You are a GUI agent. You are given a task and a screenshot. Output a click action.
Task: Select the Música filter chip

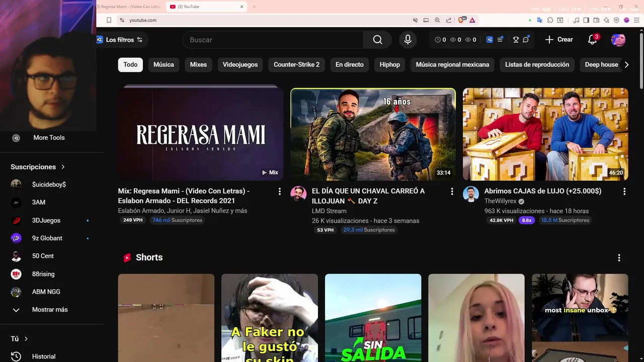[164, 64]
